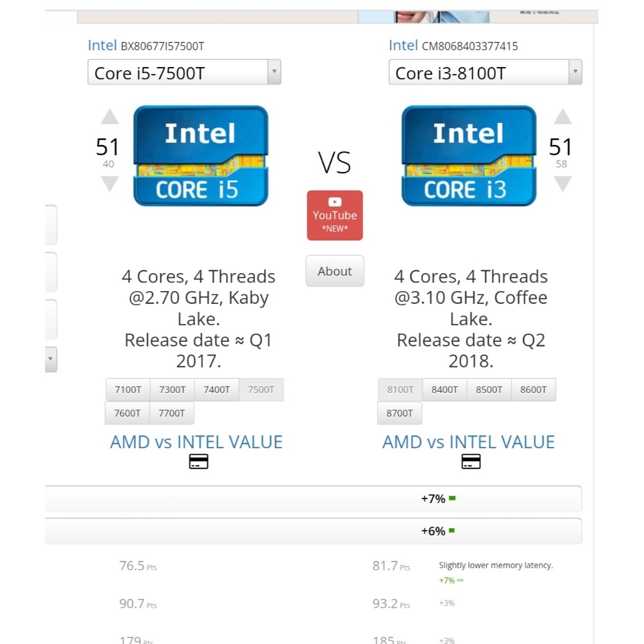Downvote the Core i5-7500T
The height and width of the screenshot is (644, 644).
pyautogui.click(x=109, y=184)
